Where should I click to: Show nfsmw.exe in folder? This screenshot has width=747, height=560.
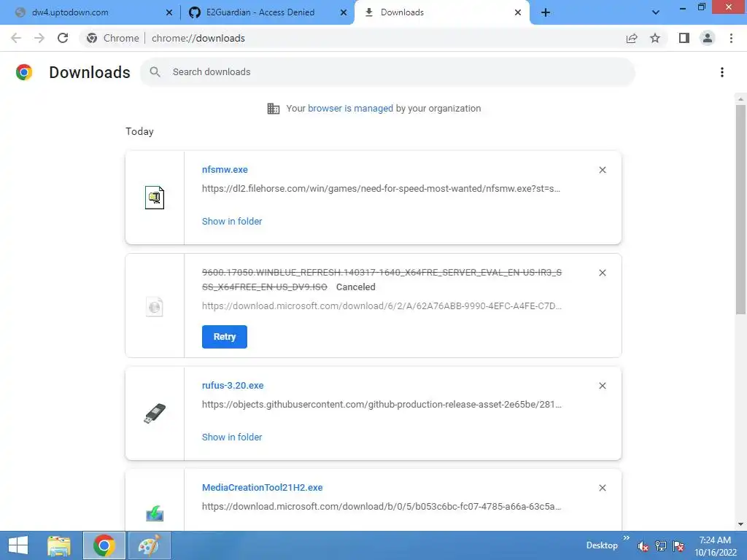tap(232, 222)
